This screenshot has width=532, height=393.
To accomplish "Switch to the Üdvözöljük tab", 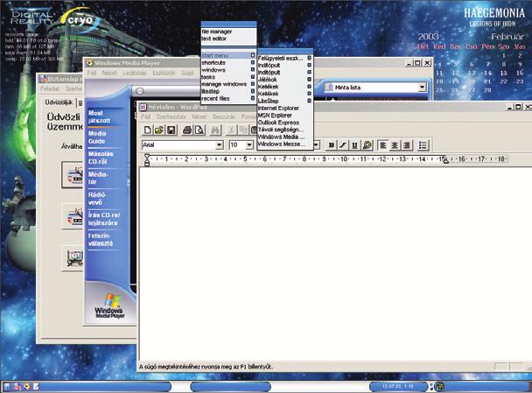I will tap(59, 102).
